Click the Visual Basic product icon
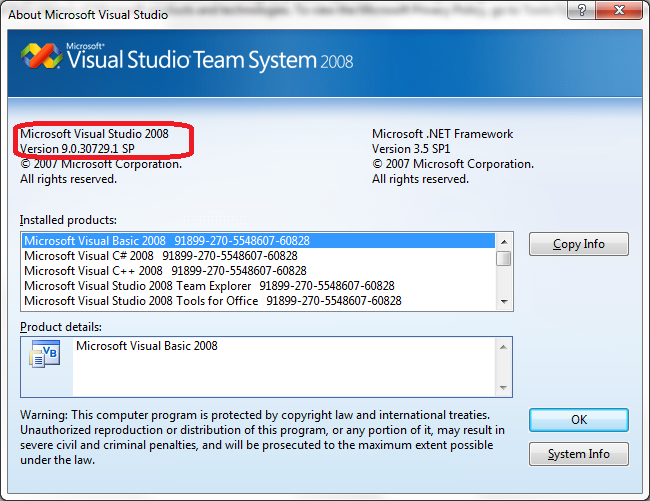The image size is (650, 501). click(45, 354)
